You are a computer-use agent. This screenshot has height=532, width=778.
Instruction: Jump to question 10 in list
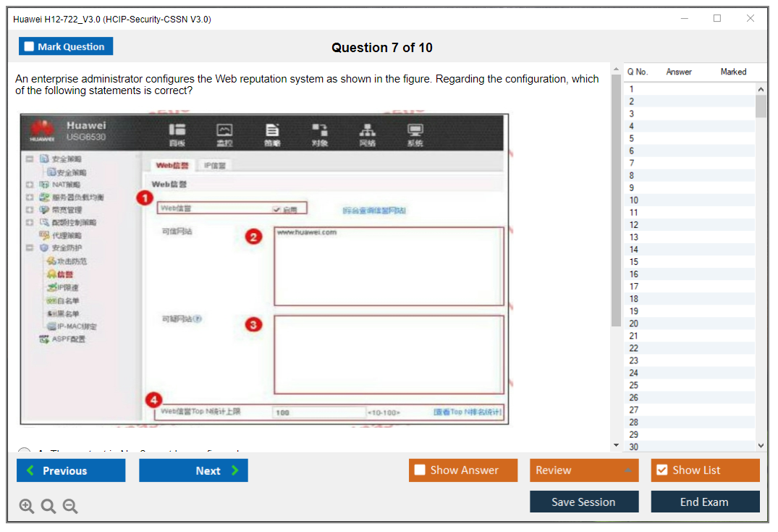click(633, 200)
